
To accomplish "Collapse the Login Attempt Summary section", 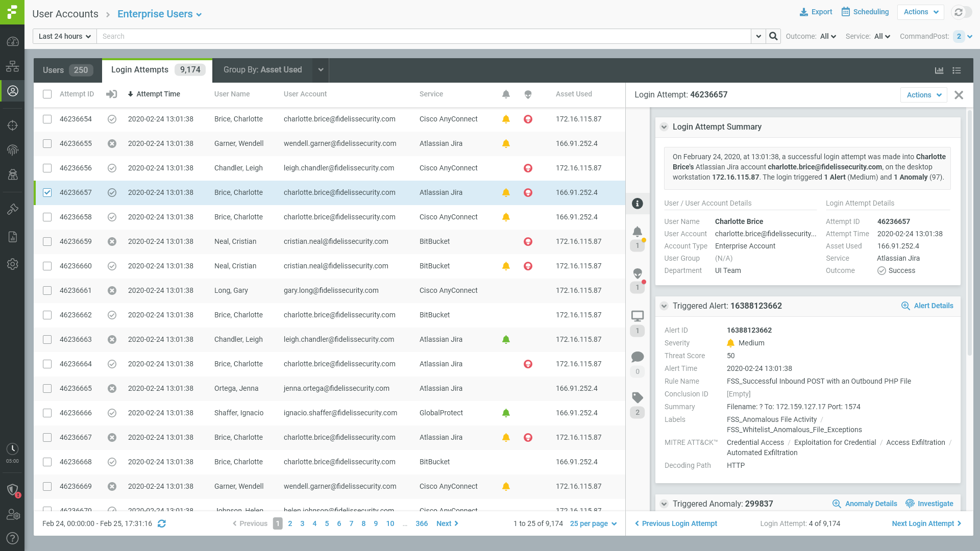I will pos(664,127).
